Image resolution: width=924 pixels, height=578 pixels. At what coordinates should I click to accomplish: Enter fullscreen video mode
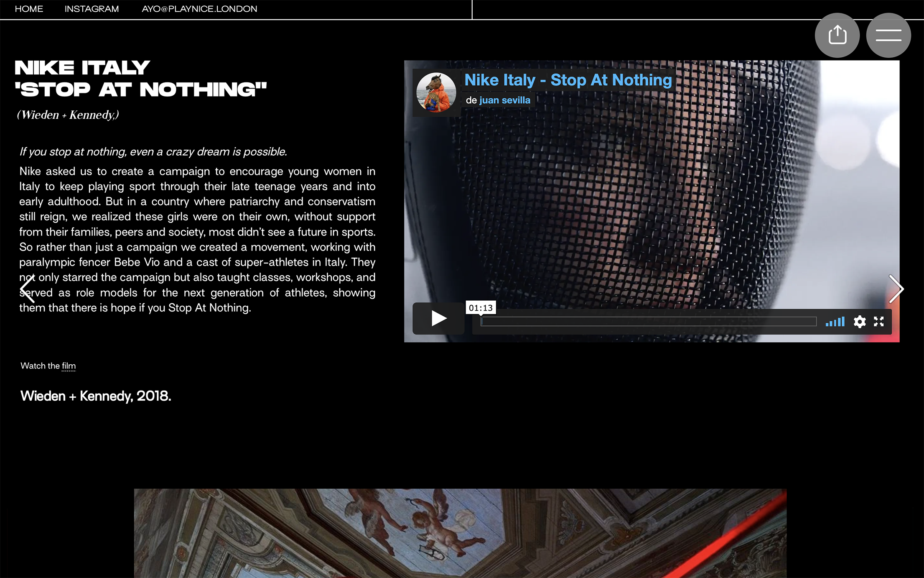[x=878, y=321]
